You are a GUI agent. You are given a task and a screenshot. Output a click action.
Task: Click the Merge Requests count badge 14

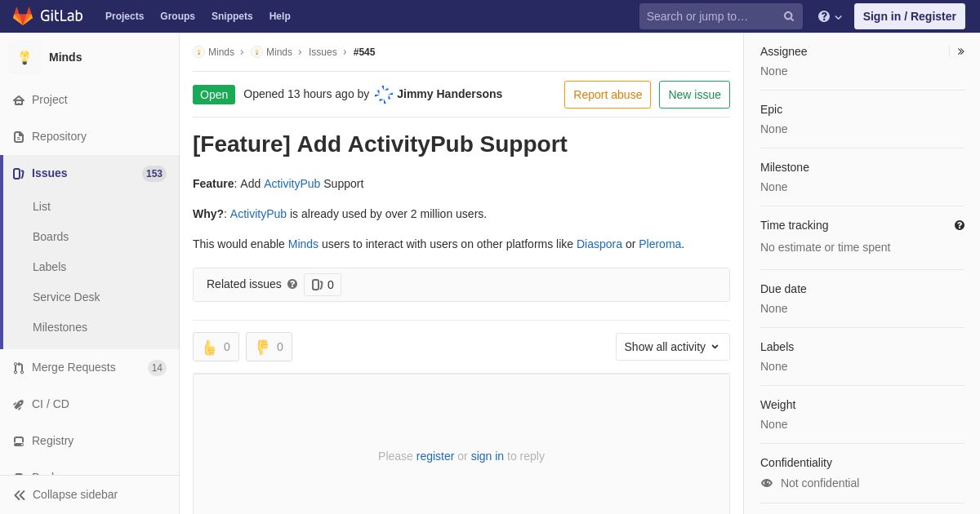click(x=157, y=368)
